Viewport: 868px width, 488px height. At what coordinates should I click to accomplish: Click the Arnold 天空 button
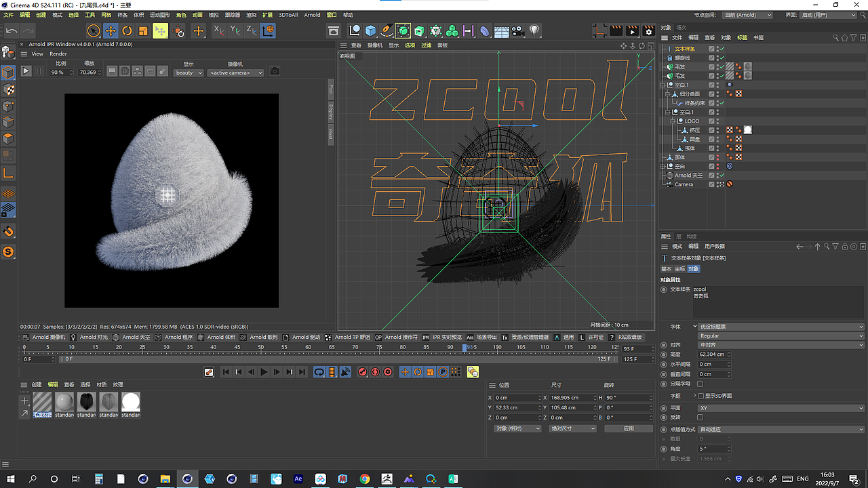click(132, 337)
